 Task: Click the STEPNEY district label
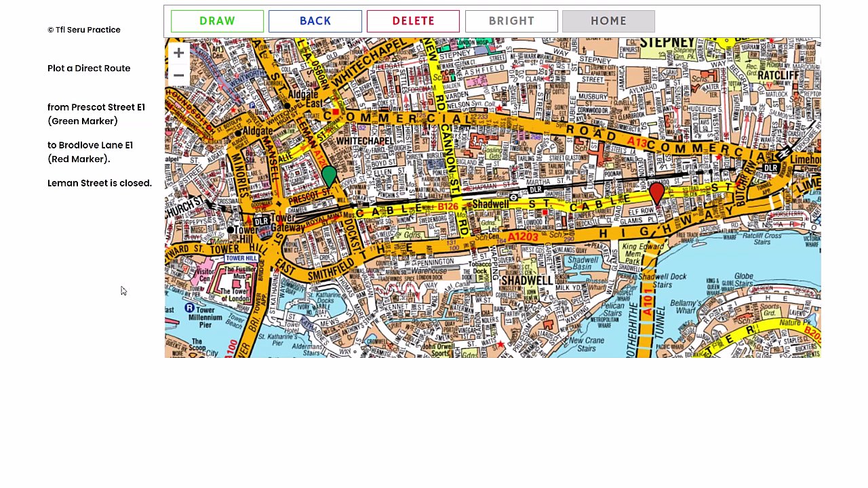(667, 43)
